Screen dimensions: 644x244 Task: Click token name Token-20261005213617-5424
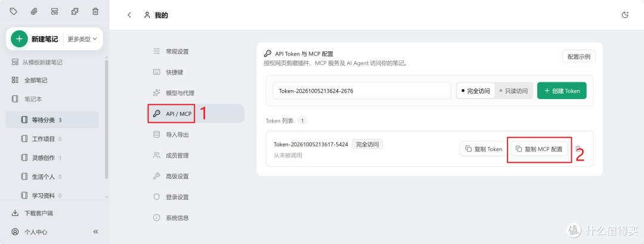tap(311, 144)
